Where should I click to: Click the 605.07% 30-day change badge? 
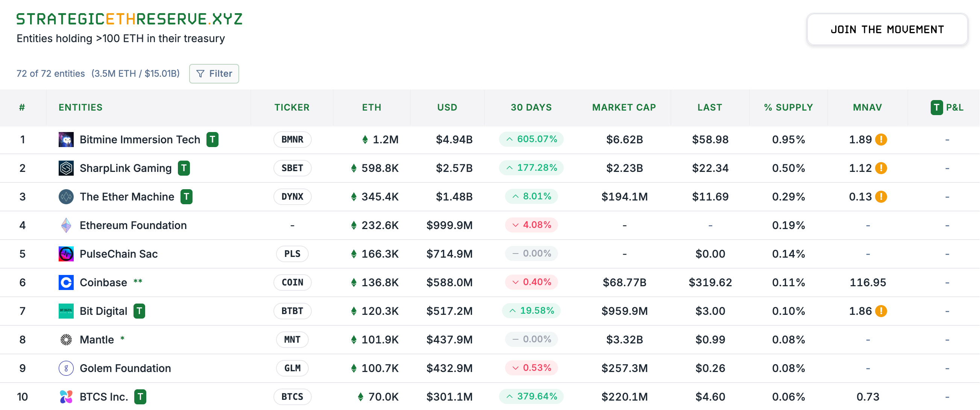click(531, 139)
